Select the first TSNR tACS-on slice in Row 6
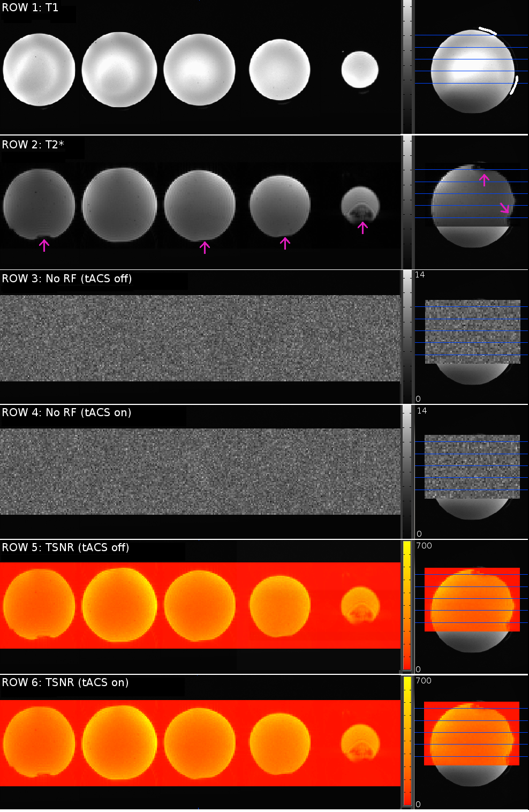This screenshot has width=529, height=812. point(39,742)
